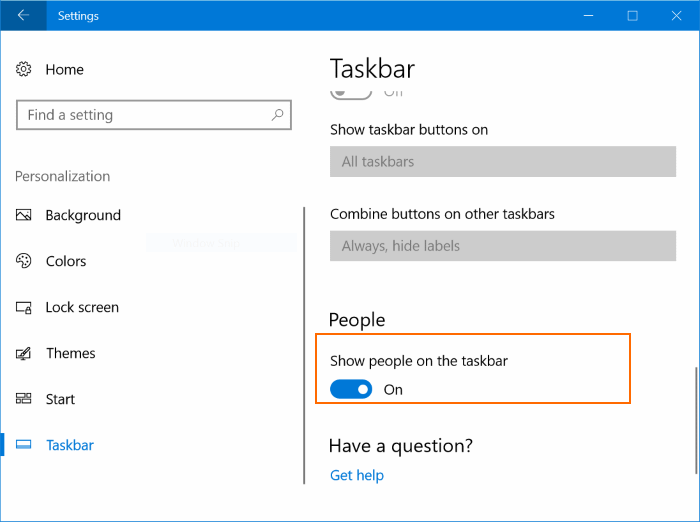The width and height of the screenshot is (700, 522).
Task: Click the Taskbar icon in sidebar
Action: pyautogui.click(x=24, y=445)
